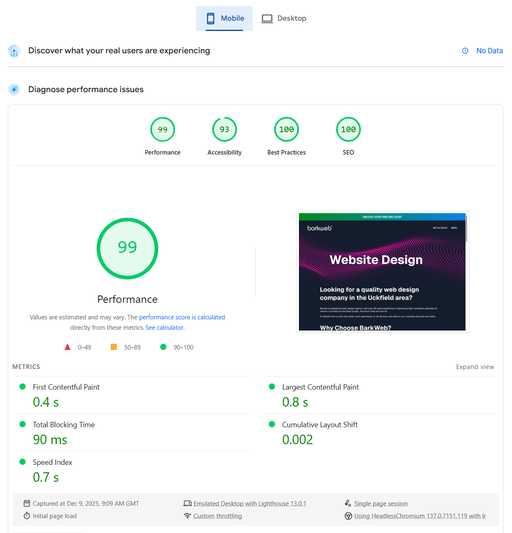The width and height of the screenshot is (512, 533).
Task: Open the Custom throttling link
Action: (218, 516)
